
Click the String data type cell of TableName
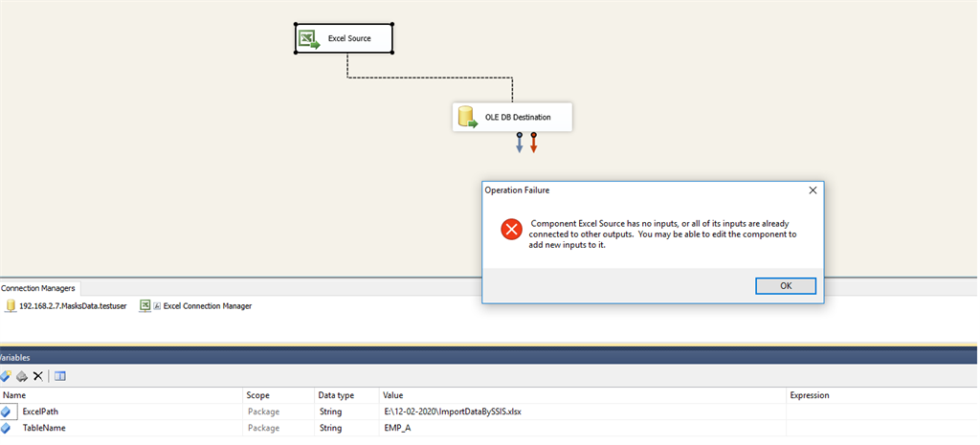click(x=348, y=428)
